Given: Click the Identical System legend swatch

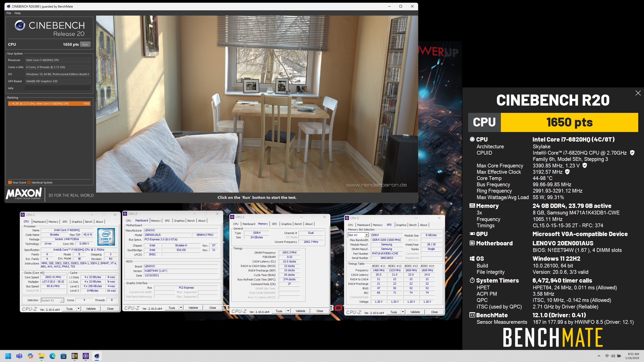Looking at the screenshot, I should click(29, 183).
